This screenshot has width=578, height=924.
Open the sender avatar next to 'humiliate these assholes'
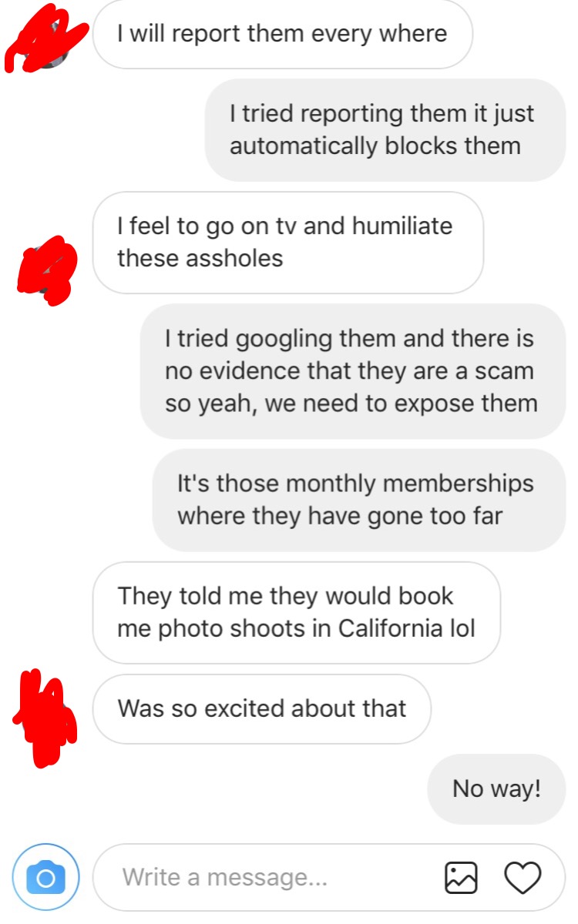tap(46, 268)
